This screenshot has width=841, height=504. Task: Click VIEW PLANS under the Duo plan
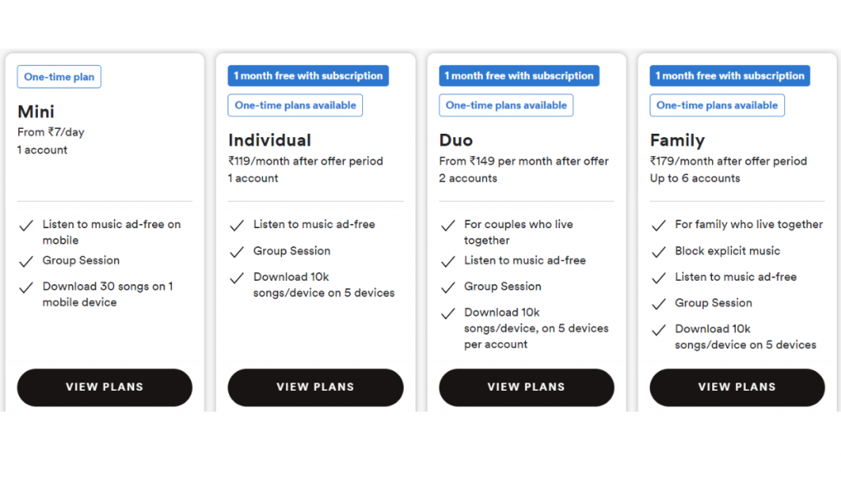click(526, 387)
